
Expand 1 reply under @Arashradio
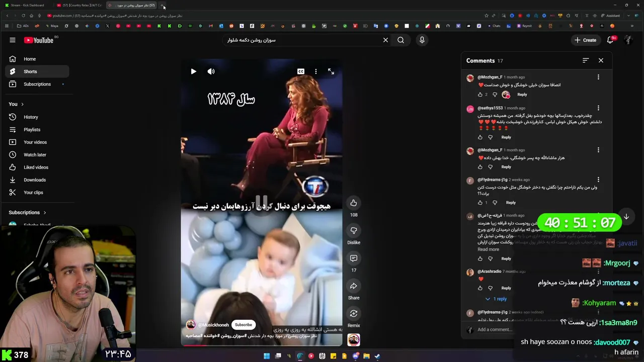point(497,299)
